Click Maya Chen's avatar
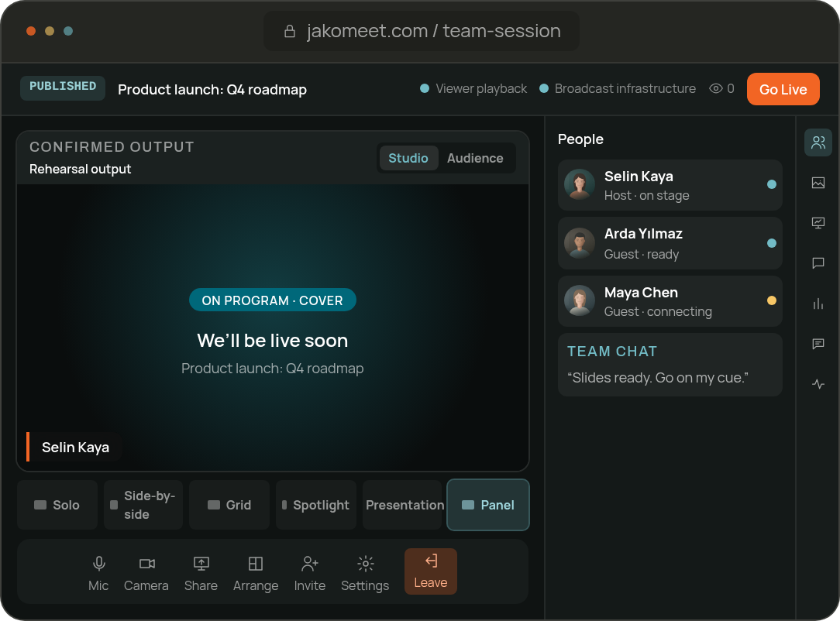 coord(580,300)
